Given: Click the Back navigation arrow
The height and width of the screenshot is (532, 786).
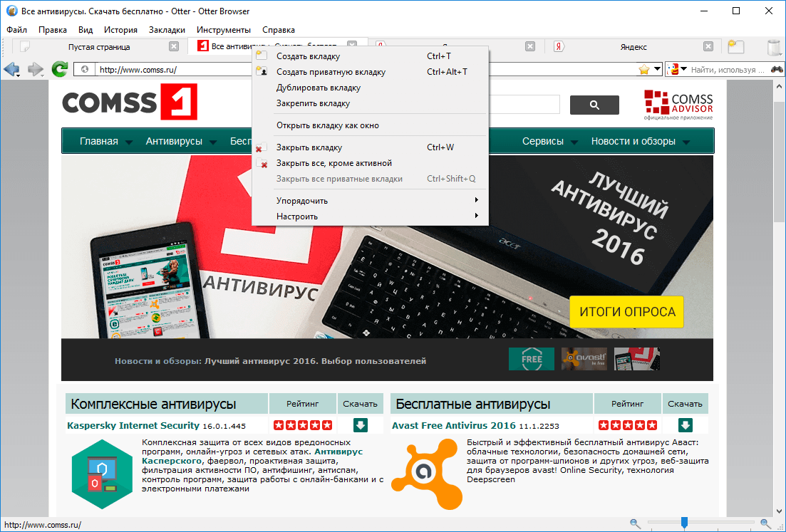Looking at the screenshot, I should pyautogui.click(x=11, y=69).
